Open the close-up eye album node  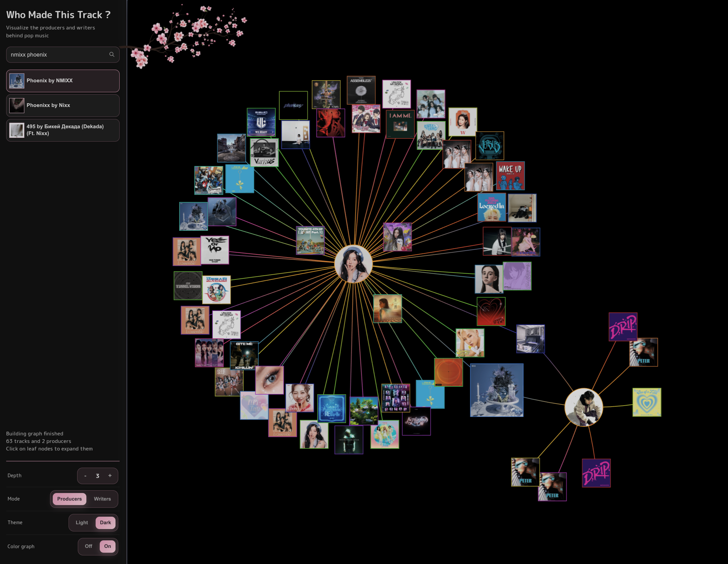(x=269, y=380)
